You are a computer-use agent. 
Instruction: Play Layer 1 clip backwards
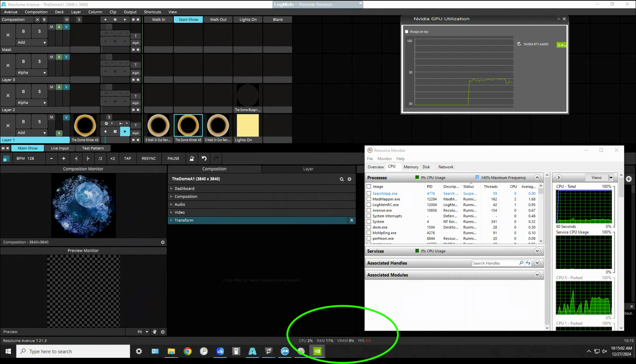105,131
